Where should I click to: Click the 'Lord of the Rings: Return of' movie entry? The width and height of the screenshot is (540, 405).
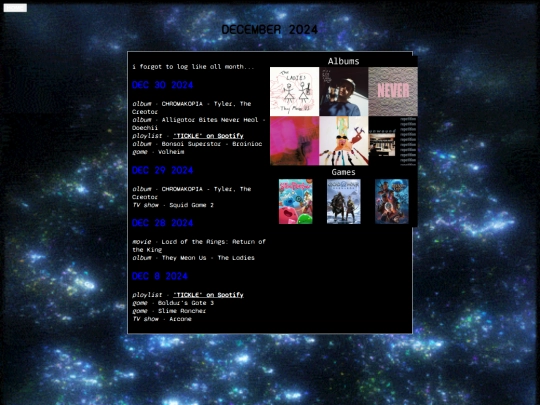199,246
